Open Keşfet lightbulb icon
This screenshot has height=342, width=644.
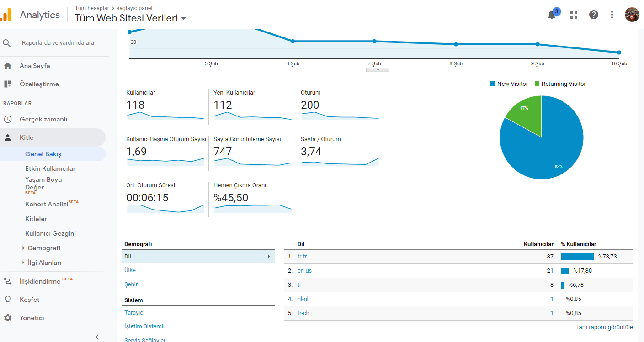point(7,300)
